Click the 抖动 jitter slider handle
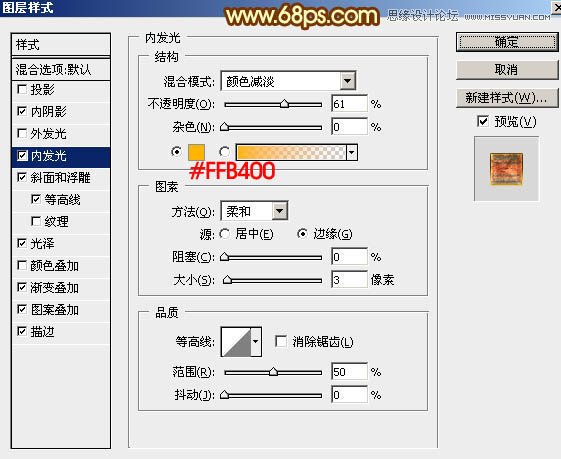This screenshot has height=459, width=561. [x=224, y=395]
